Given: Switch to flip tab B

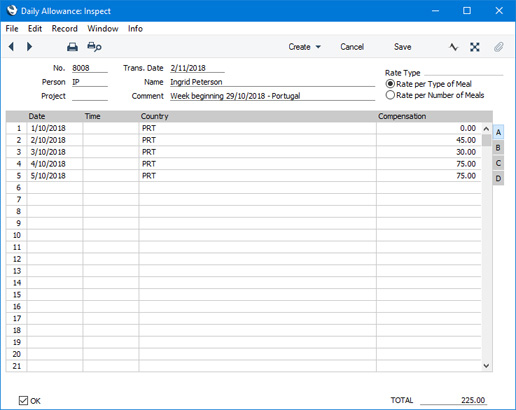Looking at the screenshot, I should (498, 148).
